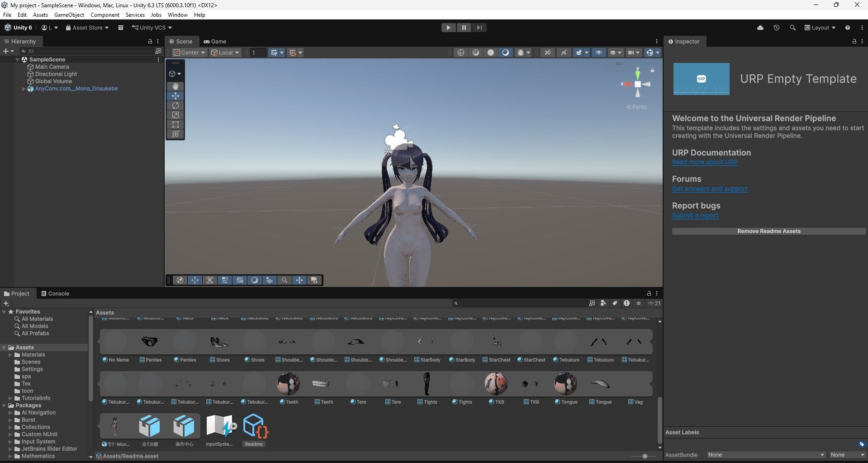Select the Scale tool in Scene tools
The height and width of the screenshot is (463, 868).
pos(175,115)
